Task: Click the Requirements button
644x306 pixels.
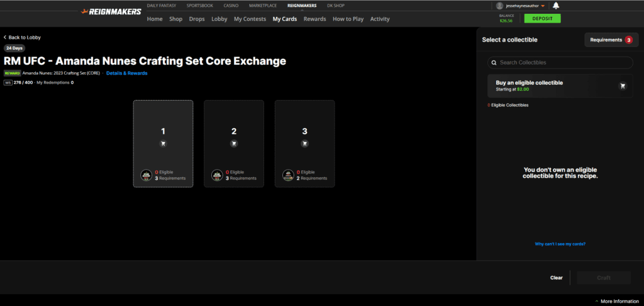Action: click(x=611, y=40)
